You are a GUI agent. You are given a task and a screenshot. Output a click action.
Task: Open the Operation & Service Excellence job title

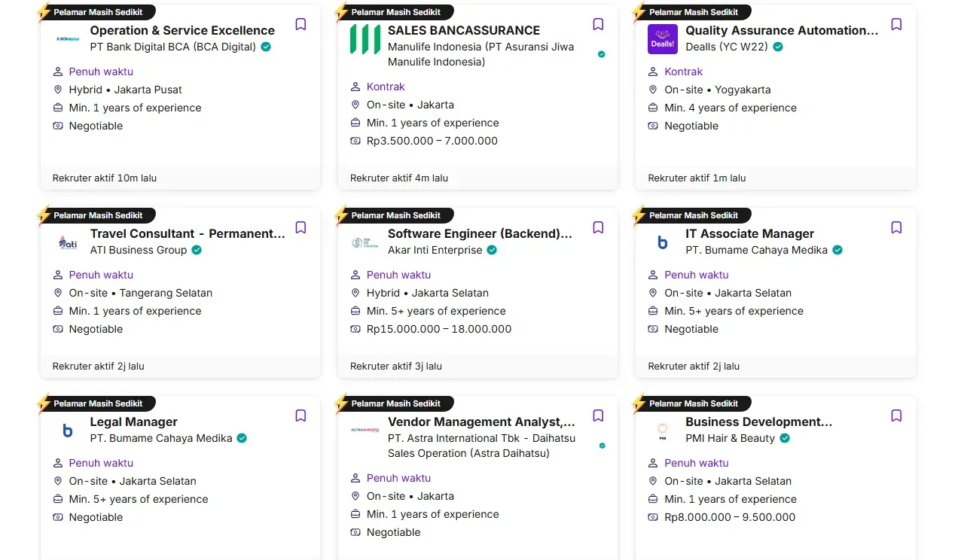tap(182, 30)
